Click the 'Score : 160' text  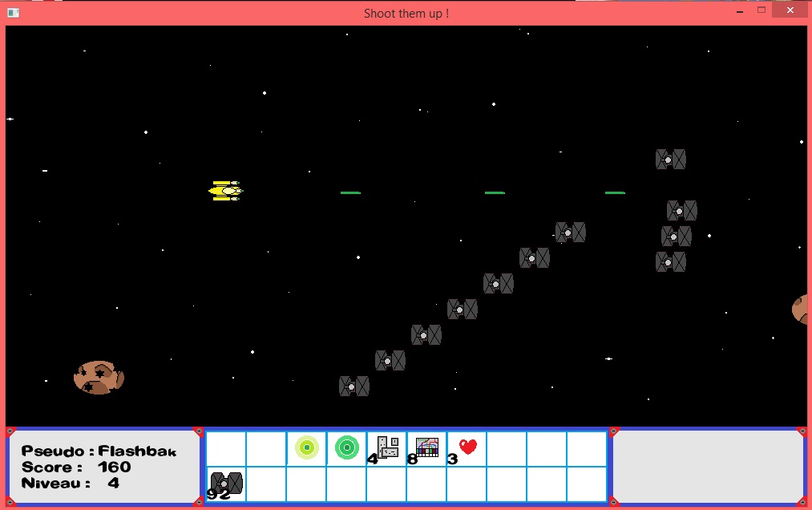[76, 467]
